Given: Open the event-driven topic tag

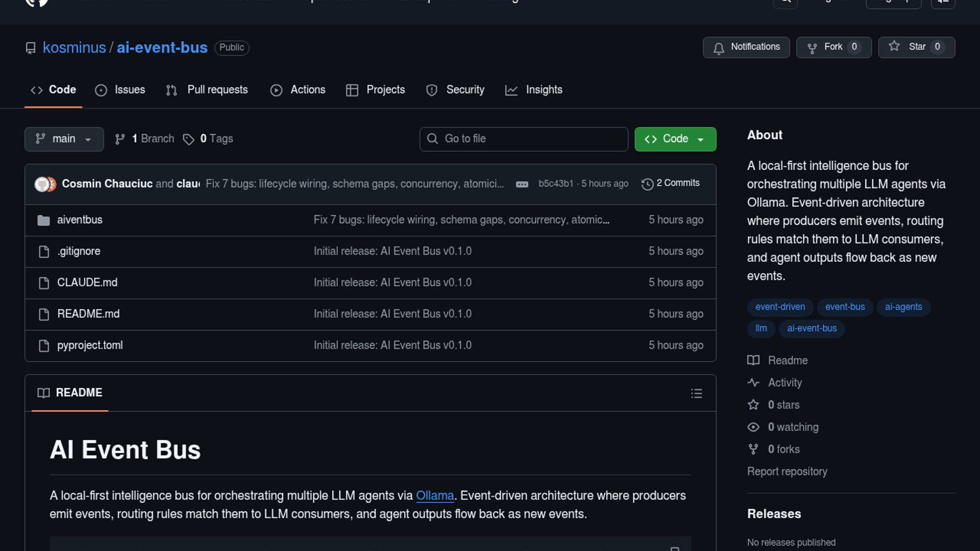Looking at the screenshot, I should tap(780, 307).
